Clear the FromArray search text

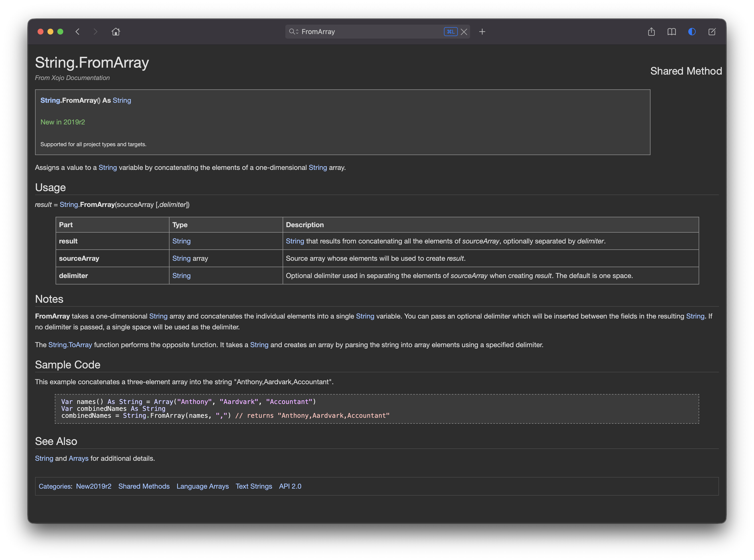(x=464, y=32)
